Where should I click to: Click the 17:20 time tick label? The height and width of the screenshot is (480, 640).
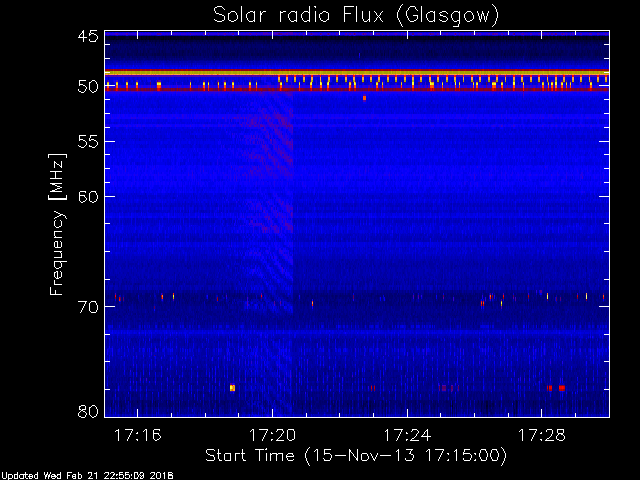pos(272,436)
